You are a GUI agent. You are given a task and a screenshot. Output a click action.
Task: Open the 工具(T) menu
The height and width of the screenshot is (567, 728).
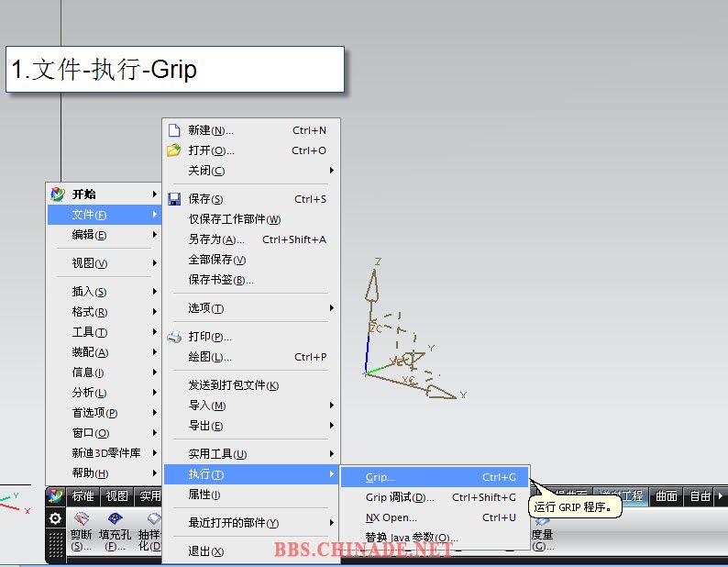point(104,332)
